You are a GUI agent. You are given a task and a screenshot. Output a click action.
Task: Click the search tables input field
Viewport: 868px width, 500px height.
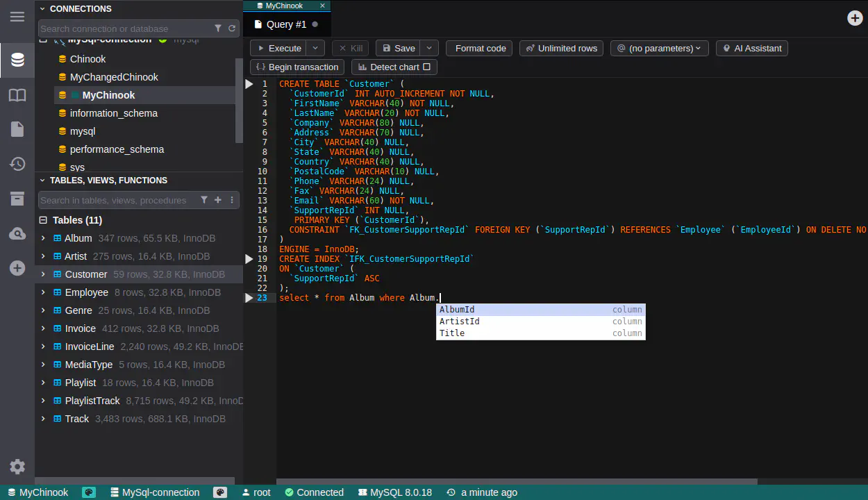click(x=115, y=200)
